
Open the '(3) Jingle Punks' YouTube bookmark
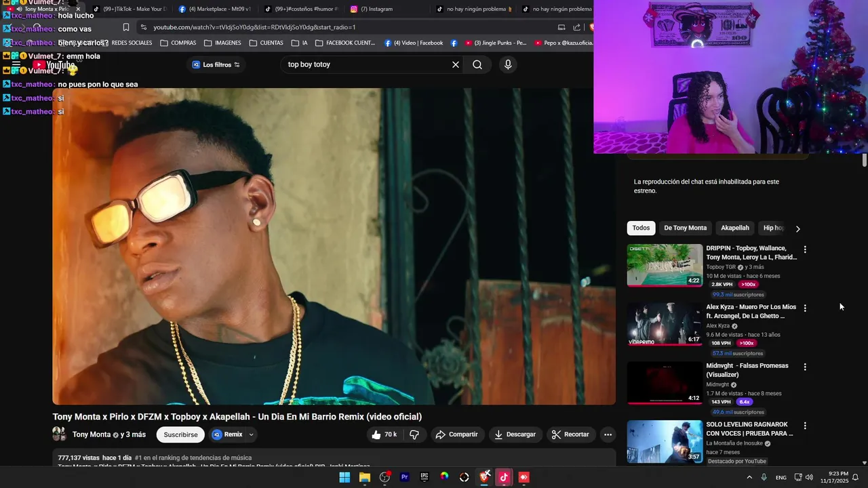click(496, 43)
